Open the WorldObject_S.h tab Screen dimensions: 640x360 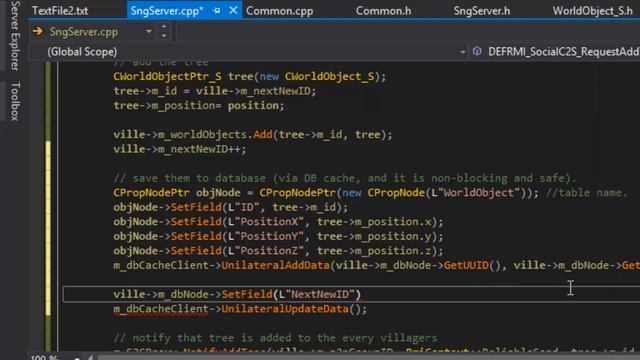tap(593, 11)
